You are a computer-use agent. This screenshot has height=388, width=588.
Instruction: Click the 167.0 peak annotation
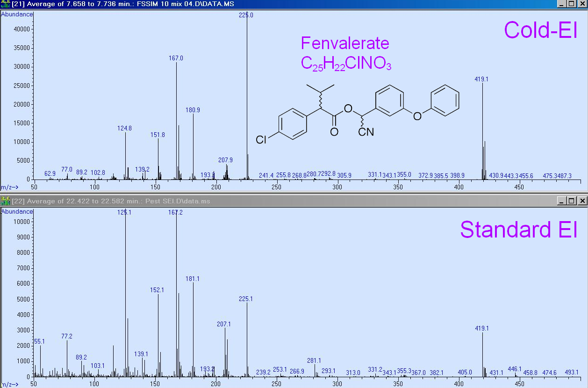[177, 58]
